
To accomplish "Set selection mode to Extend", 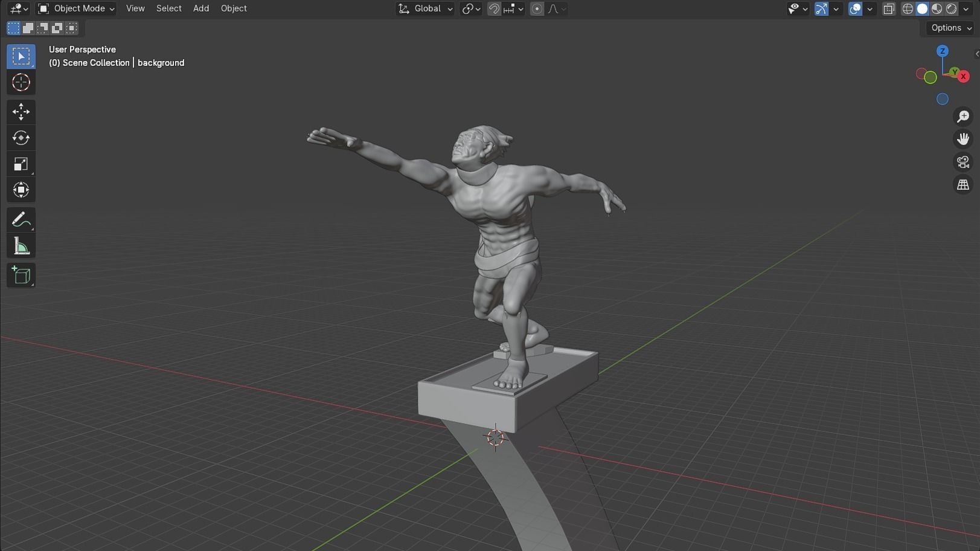I will pos(28,28).
